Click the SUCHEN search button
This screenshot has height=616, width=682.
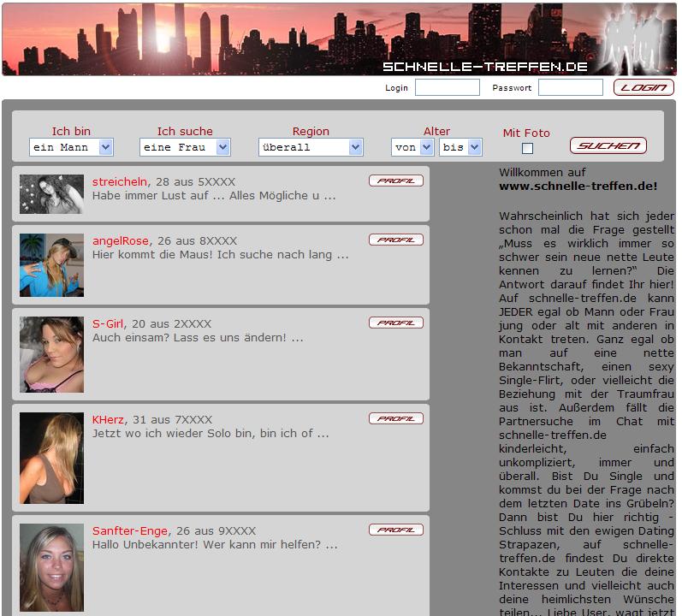click(608, 145)
